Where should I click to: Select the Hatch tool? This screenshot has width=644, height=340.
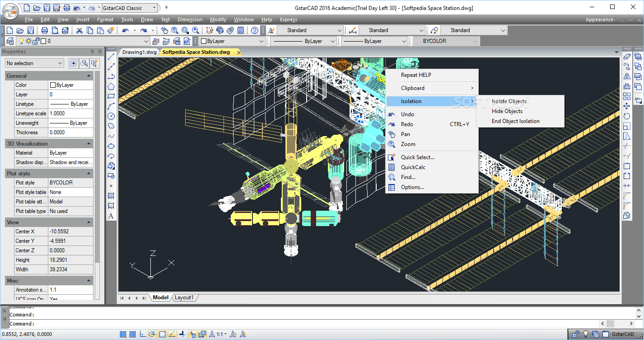pyautogui.click(x=111, y=196)
